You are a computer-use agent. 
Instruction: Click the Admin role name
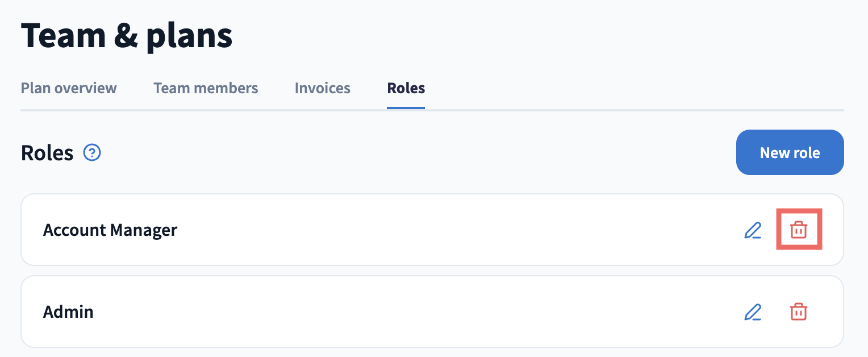68,312
